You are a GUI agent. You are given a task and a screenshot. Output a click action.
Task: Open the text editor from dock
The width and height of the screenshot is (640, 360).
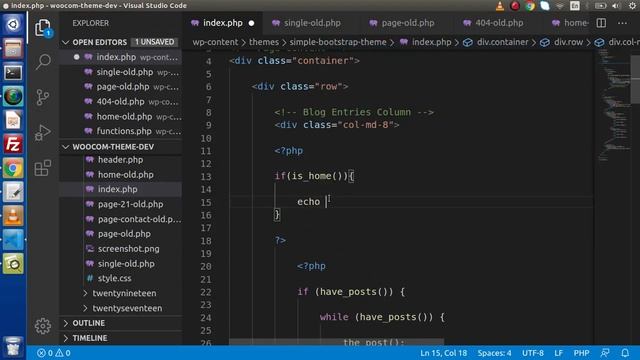click(x=13, y=192)
